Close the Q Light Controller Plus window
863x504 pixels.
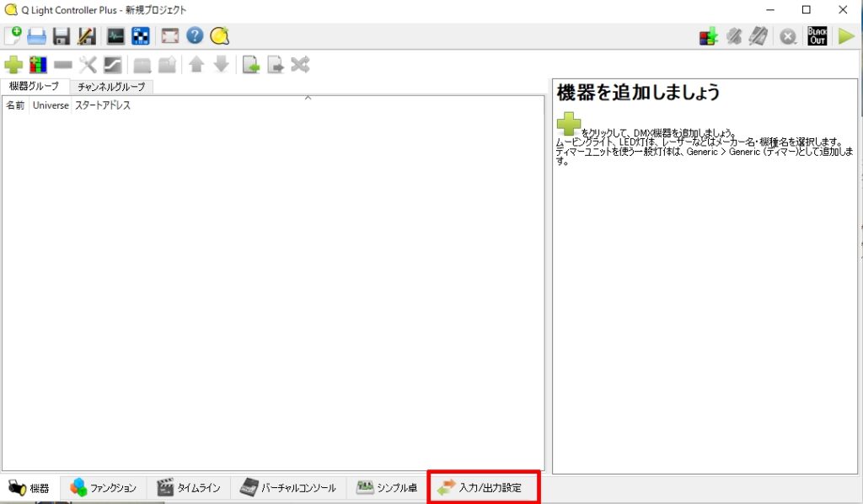843,10
